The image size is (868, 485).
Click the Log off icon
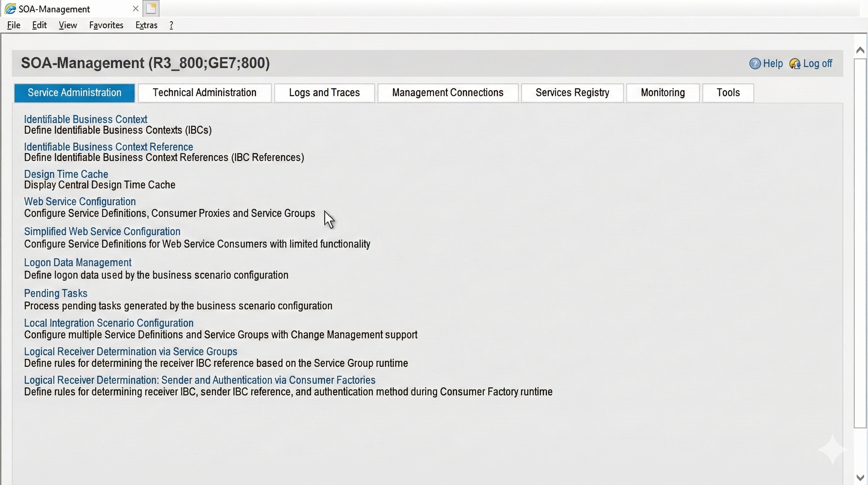pyautogui.click(x=795, y=63)
